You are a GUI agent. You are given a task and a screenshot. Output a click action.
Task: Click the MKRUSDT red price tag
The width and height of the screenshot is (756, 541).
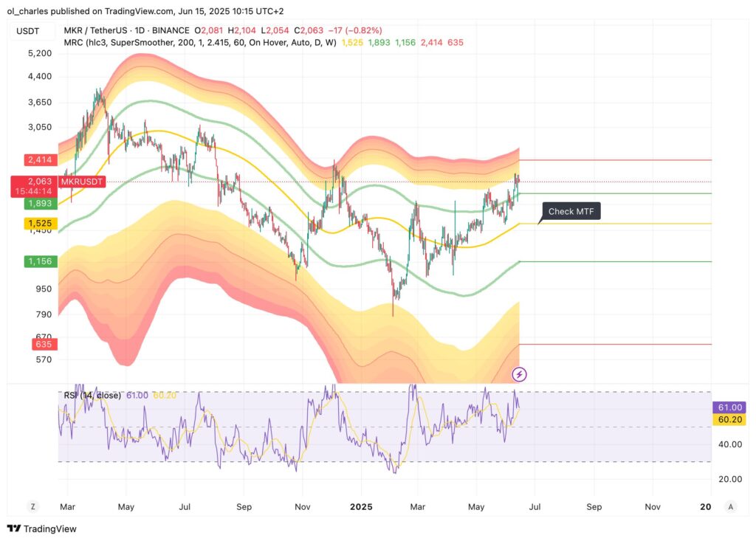pyautogui.click(x=81, y=182)
